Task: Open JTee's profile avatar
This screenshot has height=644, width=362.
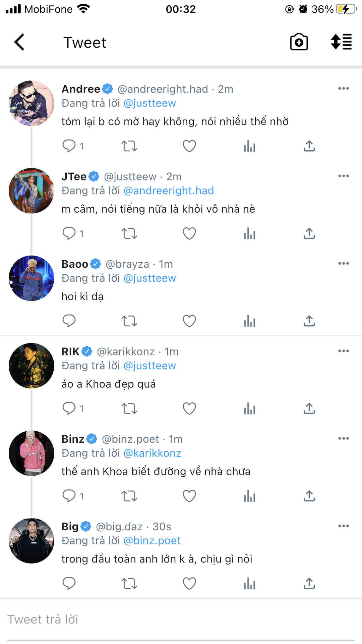Action: [x=32, y=191]
